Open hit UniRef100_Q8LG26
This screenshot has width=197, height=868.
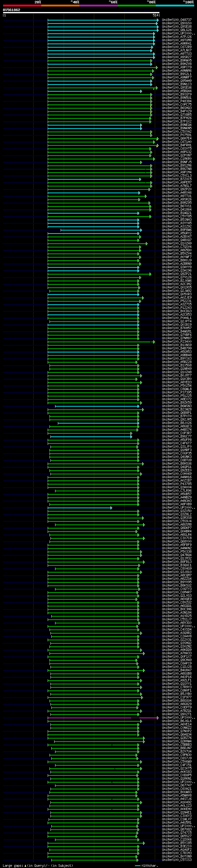click(177, 30)
